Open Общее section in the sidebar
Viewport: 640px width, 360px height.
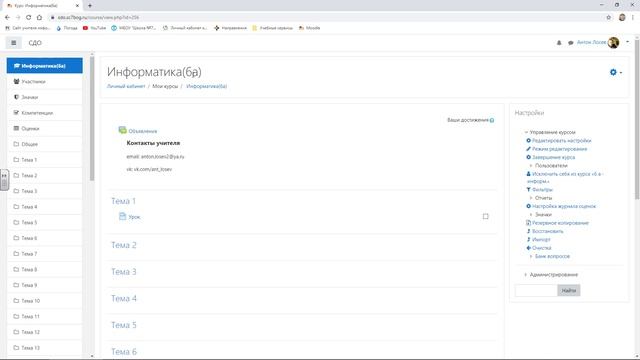point(44,144)
